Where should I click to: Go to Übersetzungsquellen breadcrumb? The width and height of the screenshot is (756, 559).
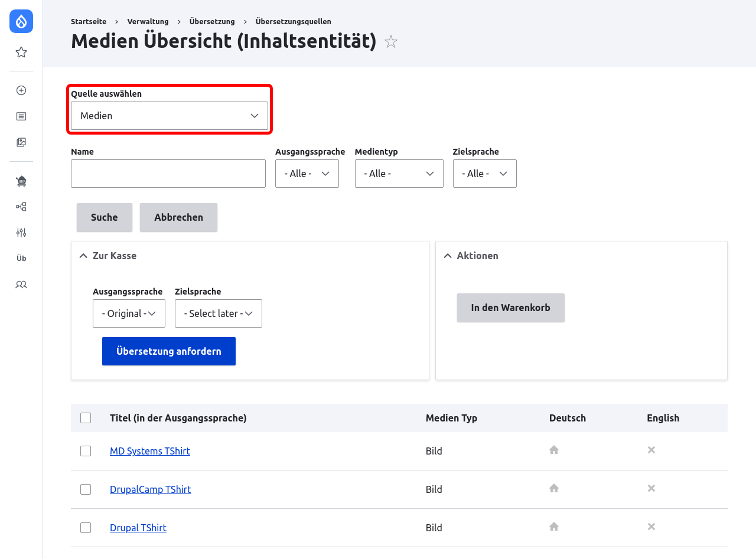pos(294,21)
